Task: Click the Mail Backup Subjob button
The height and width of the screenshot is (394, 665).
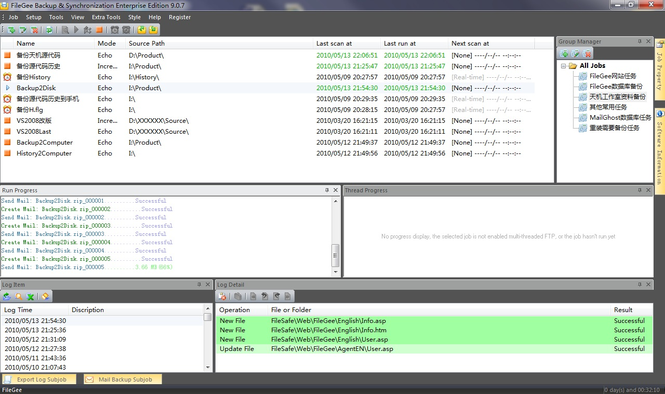Action: pyautogui.click(x=123, y=379)
